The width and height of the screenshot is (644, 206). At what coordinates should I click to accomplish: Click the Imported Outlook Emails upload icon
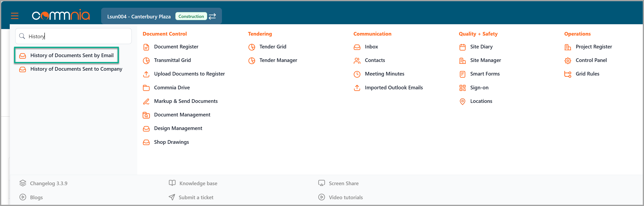(357, 88)
